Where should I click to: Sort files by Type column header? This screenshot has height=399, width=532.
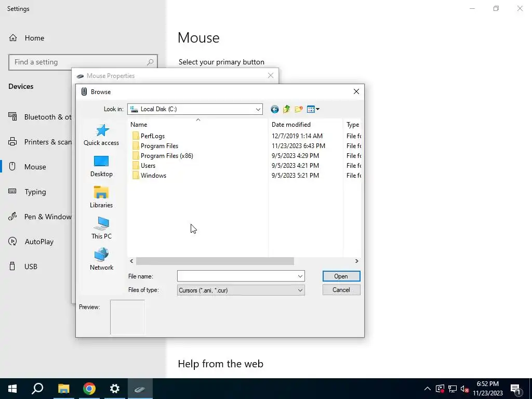point(353,125)
